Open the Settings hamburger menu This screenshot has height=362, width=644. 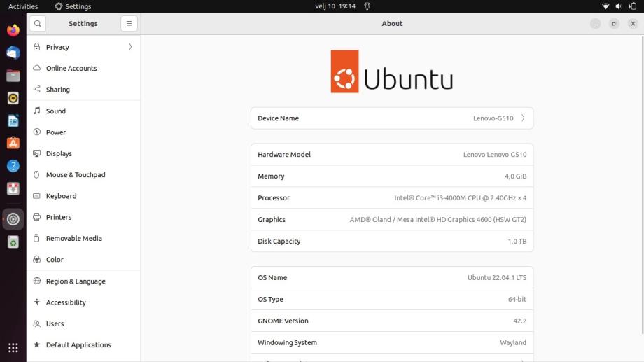click(129, 23)
